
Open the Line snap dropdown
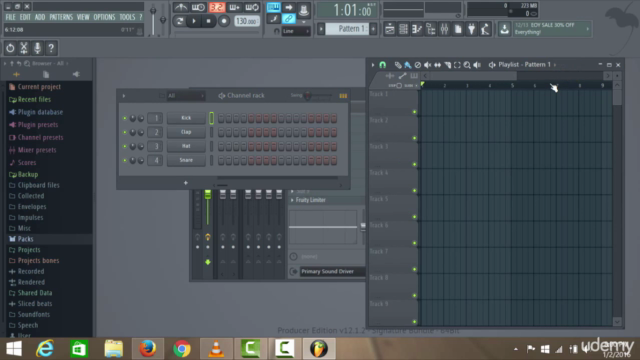pos(296,31)
